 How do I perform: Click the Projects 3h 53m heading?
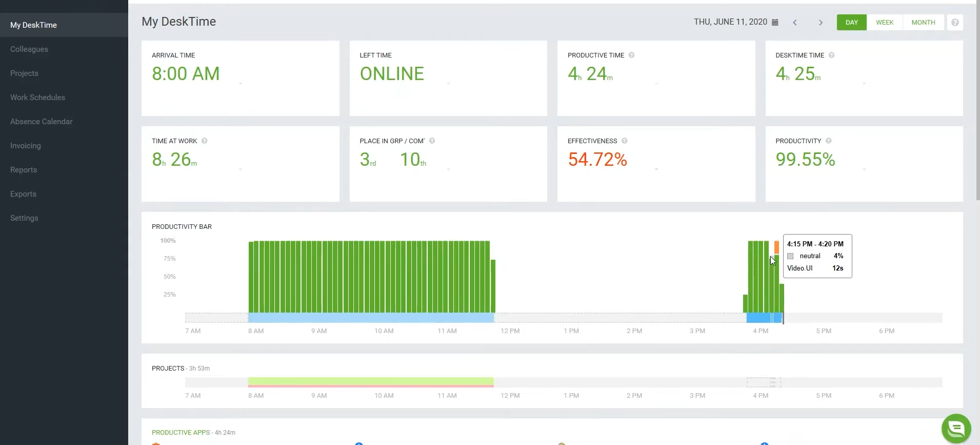coord(181,369)
